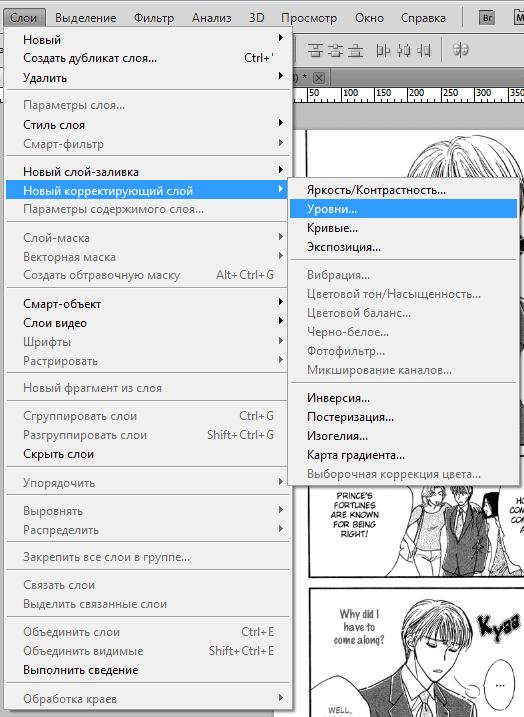This screenshot has width=524, height=717.
Task: Open the Фильтр menu
Action: pos(154,18)
